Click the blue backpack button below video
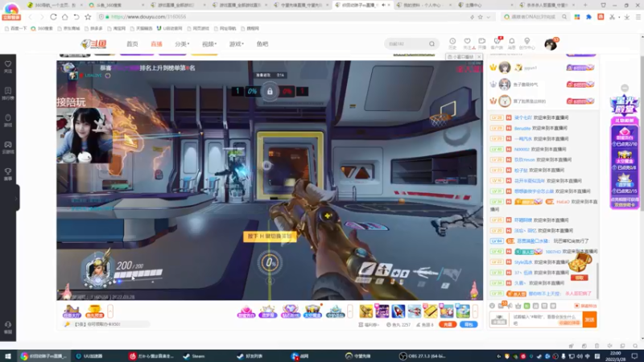Screen dimensions: 644x362 coord(469,324)
